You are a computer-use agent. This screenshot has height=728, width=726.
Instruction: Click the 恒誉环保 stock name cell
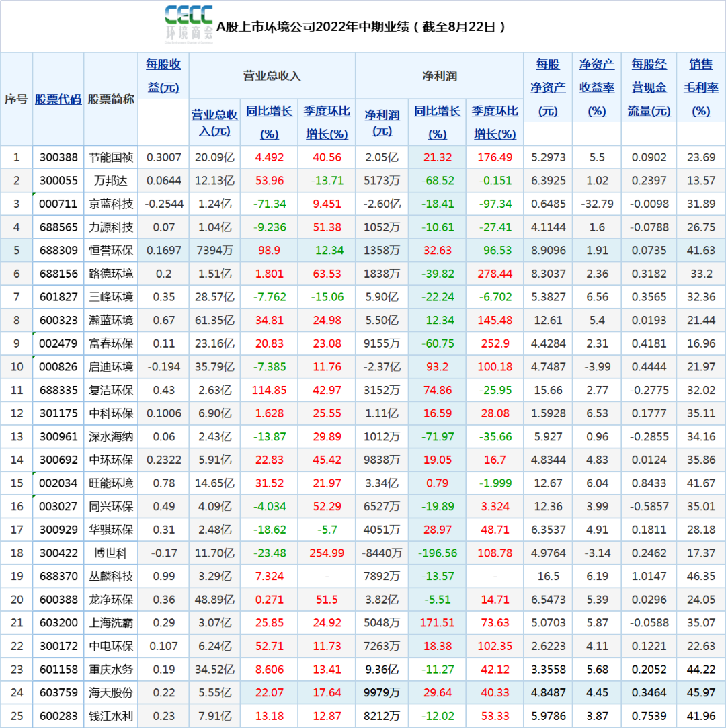click(111, 251)
